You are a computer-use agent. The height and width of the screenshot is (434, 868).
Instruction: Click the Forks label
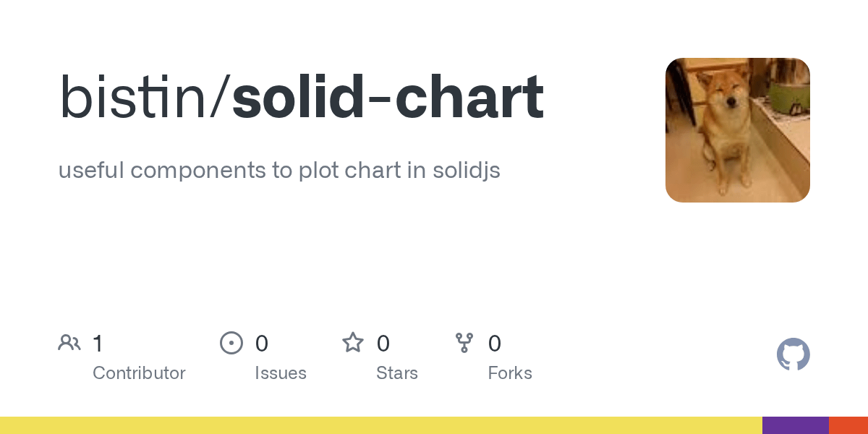[x=510, y=373]
